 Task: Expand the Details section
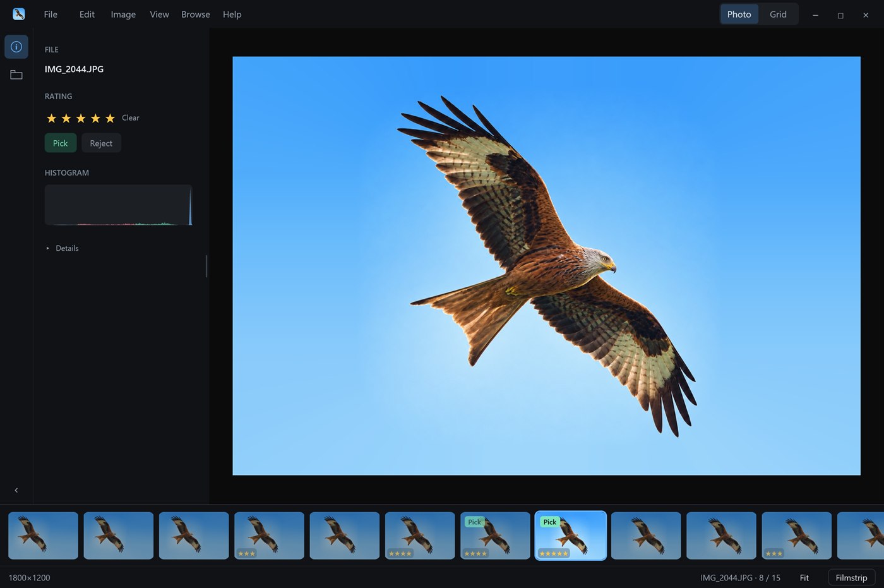point(62,248)
